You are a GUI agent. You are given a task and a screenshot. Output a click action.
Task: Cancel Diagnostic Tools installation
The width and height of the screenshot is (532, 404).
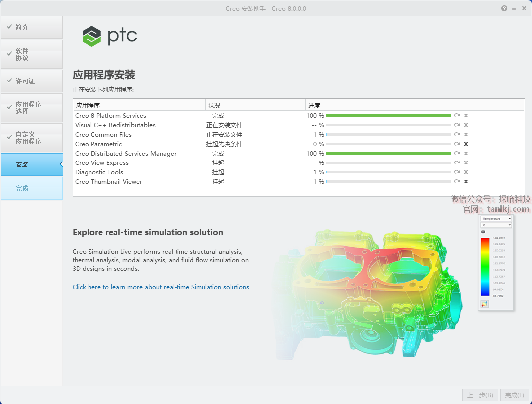click(466, 172)
